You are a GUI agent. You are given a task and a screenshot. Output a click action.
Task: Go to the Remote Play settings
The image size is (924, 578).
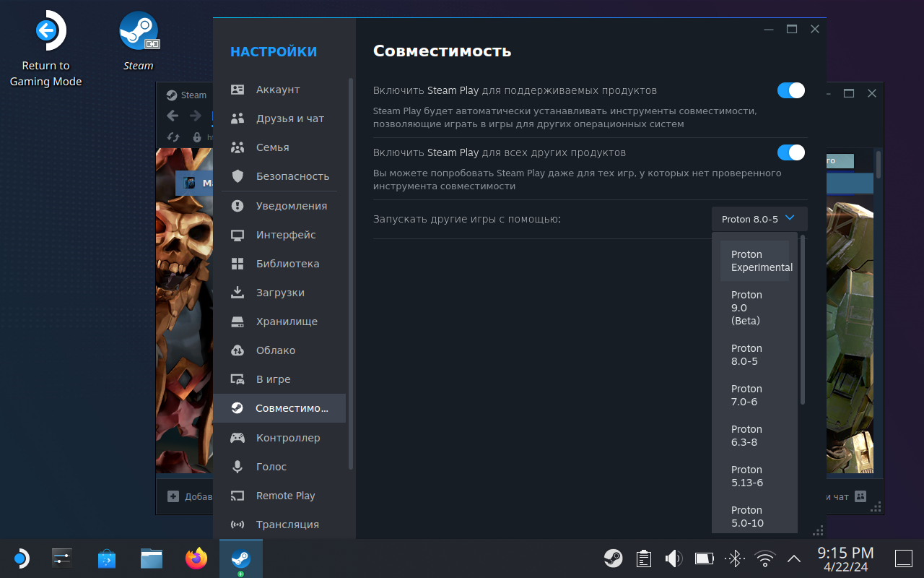pos(279,496)
